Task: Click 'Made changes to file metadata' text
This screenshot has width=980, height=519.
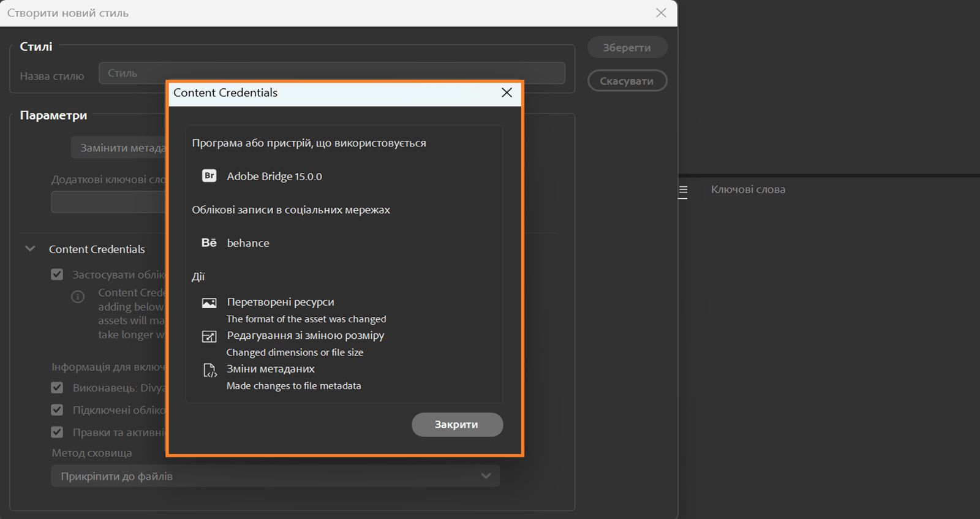Action: click(293, 386)
